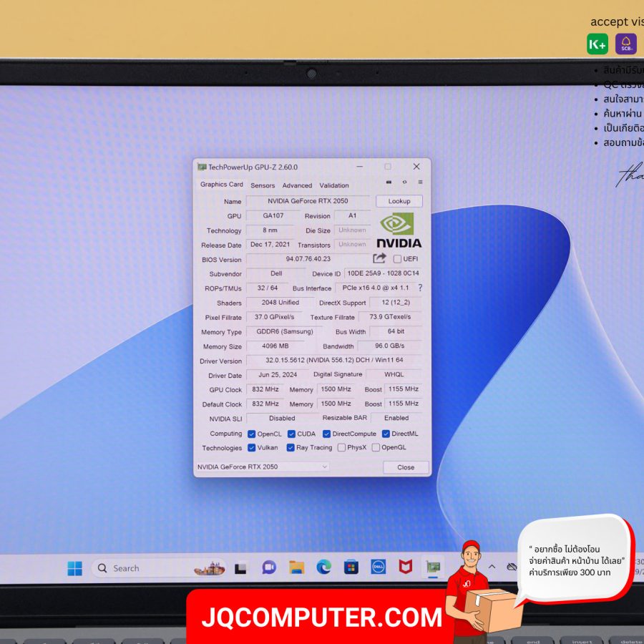Screen dimensions: 644x644
Task: Refresh GPU-Z data with the refresh icon
Action: (404, 182)
